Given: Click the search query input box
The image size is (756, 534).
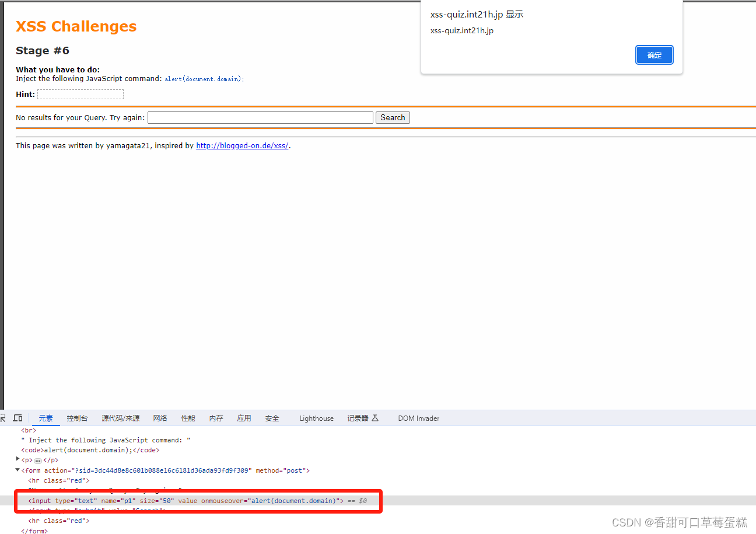Looking at the screenshot, I should 260,117.
